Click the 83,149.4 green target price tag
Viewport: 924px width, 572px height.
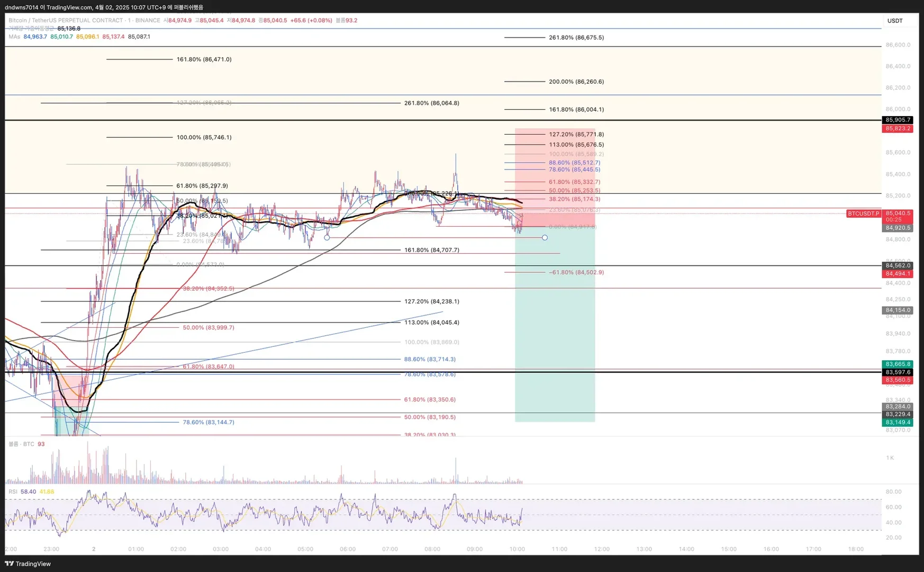(x=898, y=422)
